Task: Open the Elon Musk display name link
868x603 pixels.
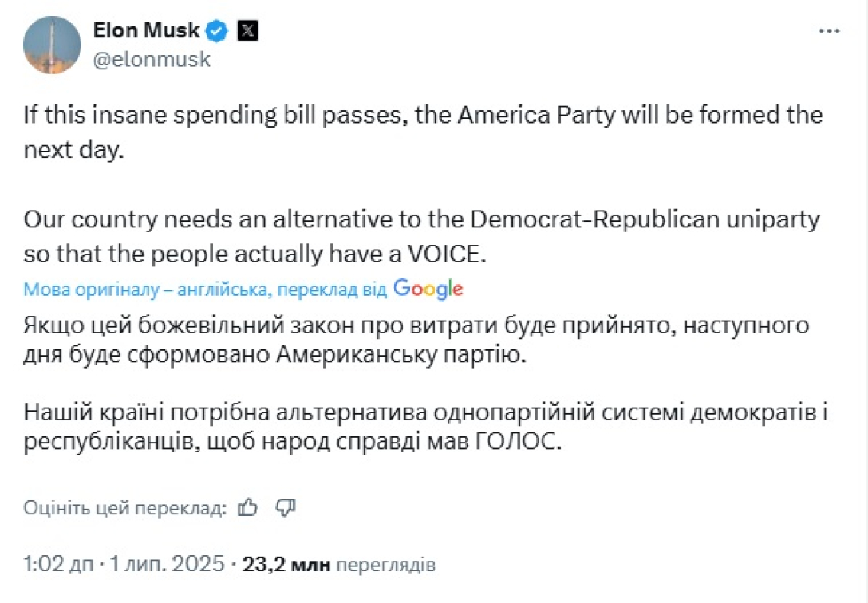Action: pos(148,31)
